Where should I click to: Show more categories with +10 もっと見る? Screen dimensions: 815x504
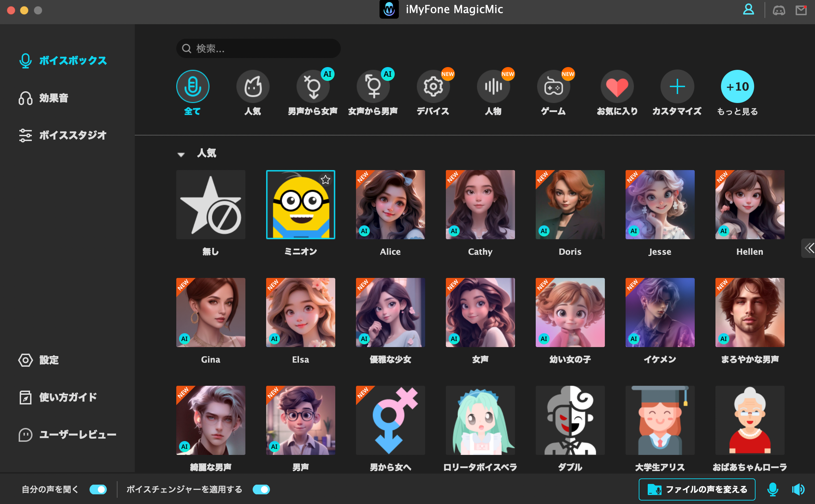coord(738,86)
